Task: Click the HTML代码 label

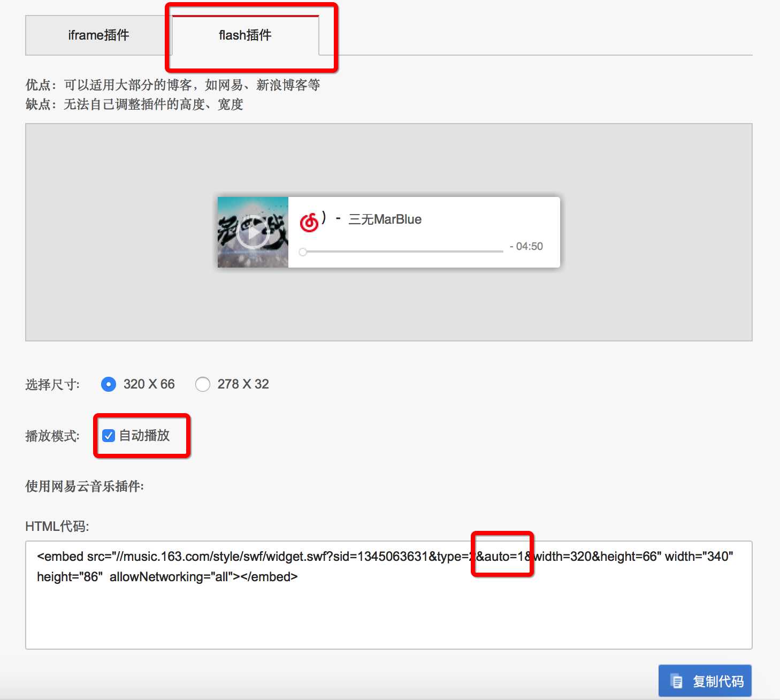Action: tap(57, 527)
